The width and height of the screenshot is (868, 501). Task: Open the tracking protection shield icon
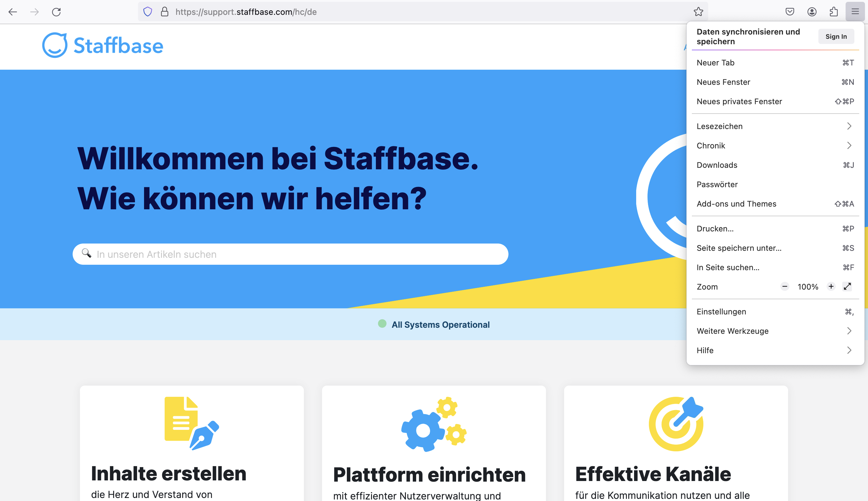click(147, 12)
